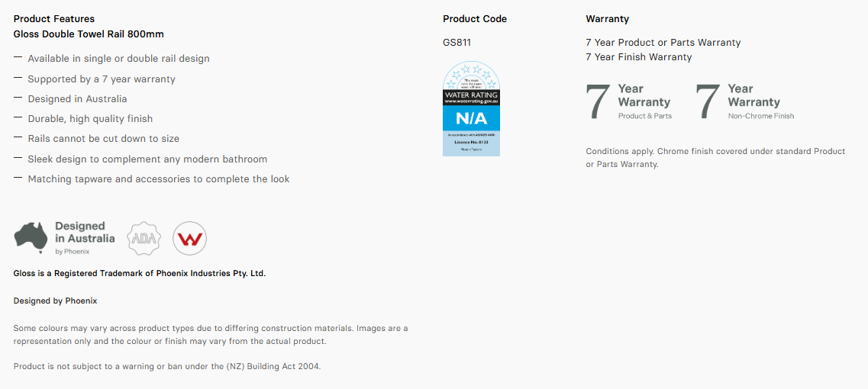This screenshot has width=868, height=389.
Task: Click the Product Code heading
Action: (x=475, y=19)
